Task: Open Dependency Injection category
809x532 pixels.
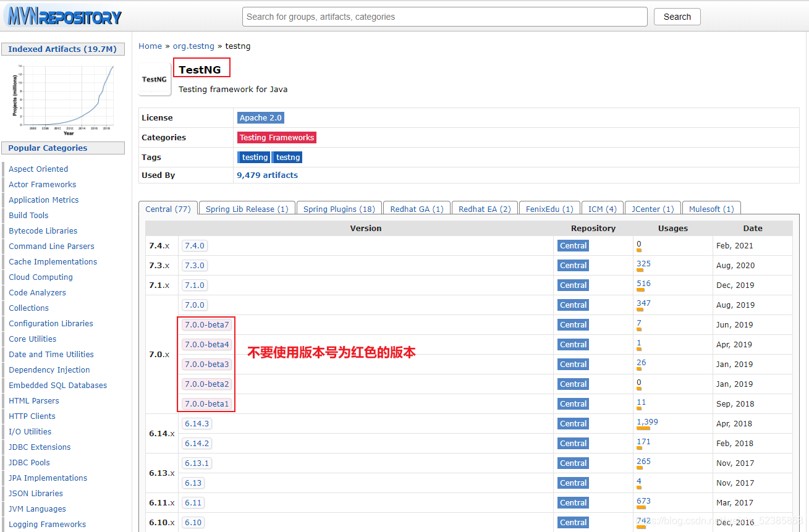Action: click(49, 369)
